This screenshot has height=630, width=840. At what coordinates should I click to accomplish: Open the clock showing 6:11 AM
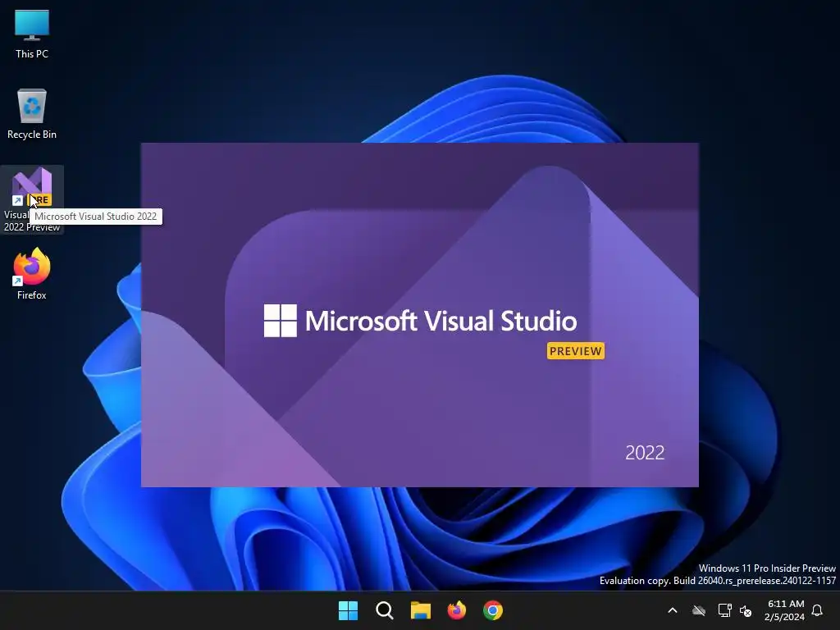click(785, 610)
